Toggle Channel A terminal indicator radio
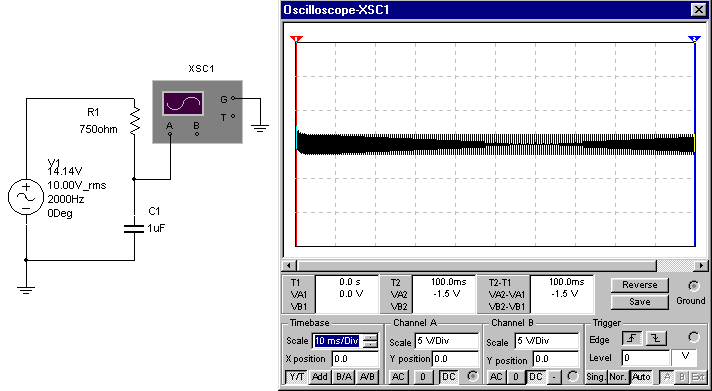This screenshot has width=712, height=391. (473, 376)
